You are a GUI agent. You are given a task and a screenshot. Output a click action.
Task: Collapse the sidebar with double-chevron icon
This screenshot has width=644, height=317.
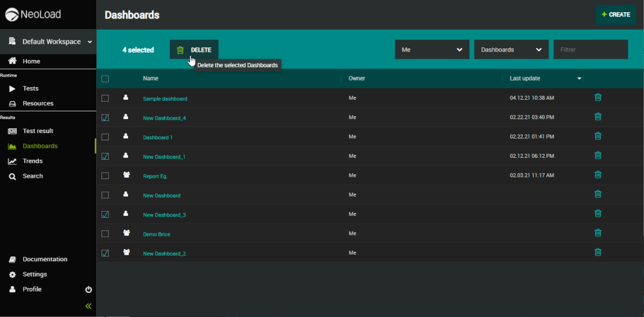pyautogui.click(x=88, y=306)
